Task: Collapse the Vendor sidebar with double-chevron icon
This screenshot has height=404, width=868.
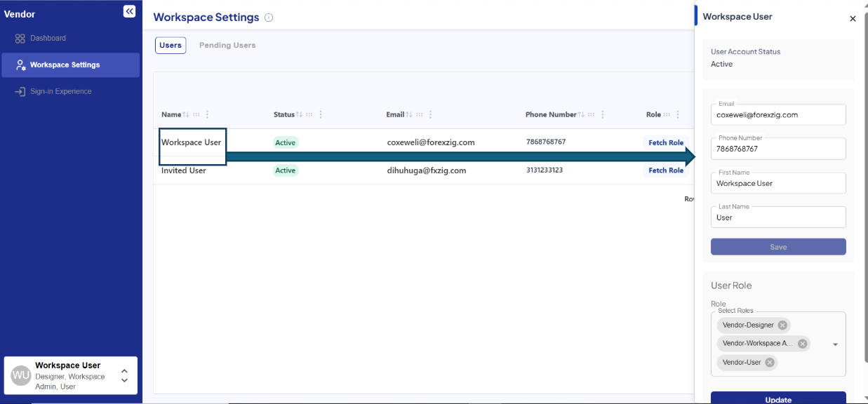Action: pos(129,11)
